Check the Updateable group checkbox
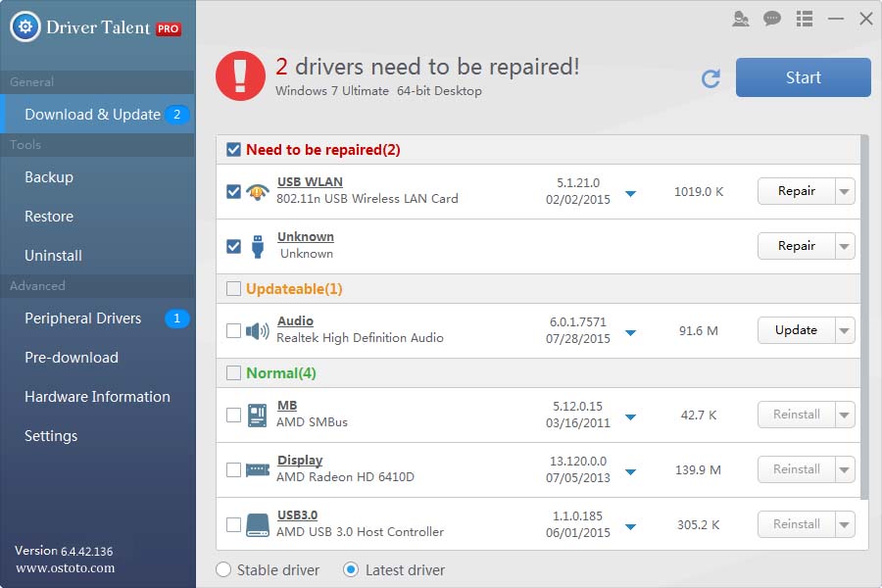 [x=233, y=289]
